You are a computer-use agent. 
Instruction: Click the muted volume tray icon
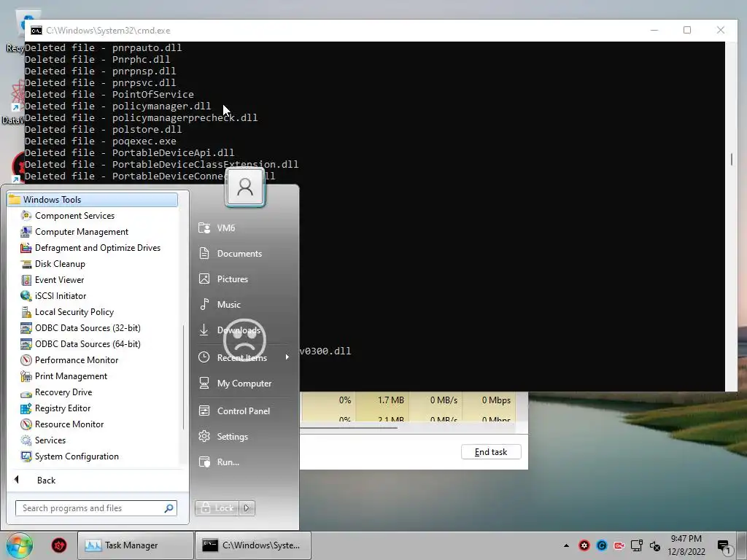[654, 545]
